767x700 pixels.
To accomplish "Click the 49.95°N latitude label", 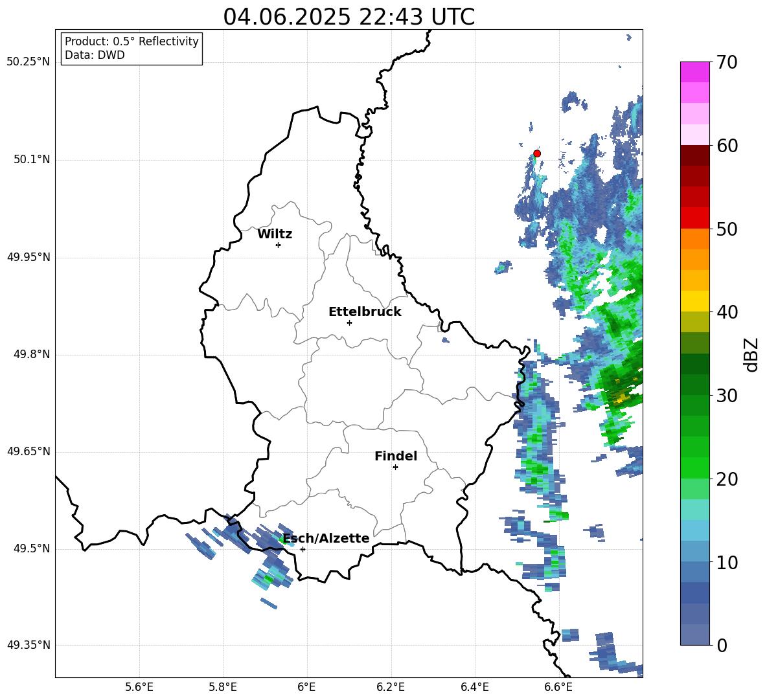I will click(29, 256).
